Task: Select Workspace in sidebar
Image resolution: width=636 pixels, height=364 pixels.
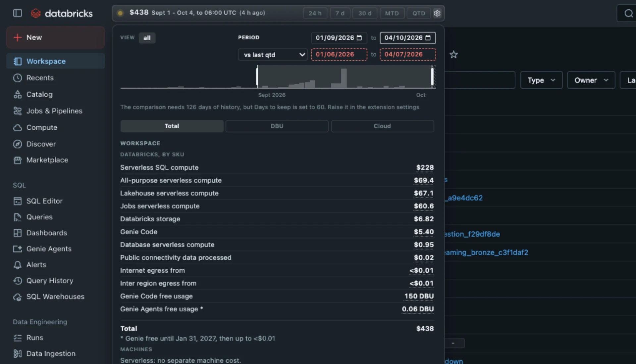Action: pyautogui.click(x=56, y=61)
